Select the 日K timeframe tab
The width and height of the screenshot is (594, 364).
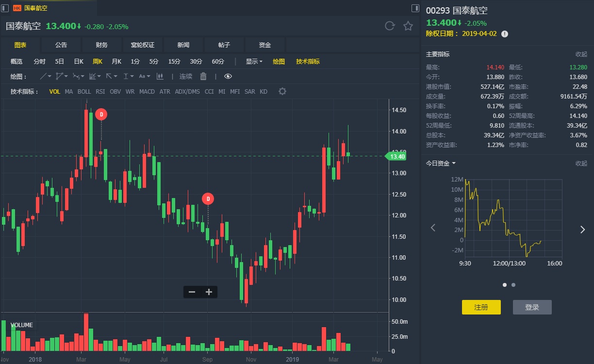click(79, 62)
